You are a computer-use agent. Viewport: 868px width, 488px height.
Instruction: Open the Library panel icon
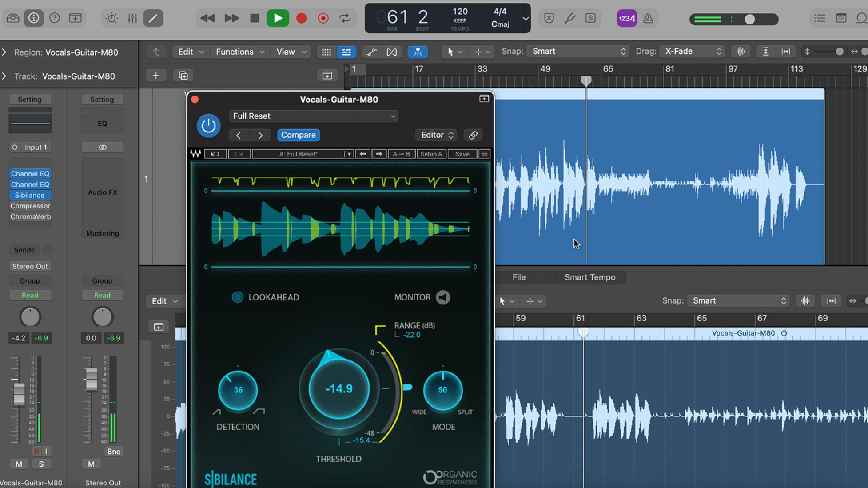coord(13,18)
